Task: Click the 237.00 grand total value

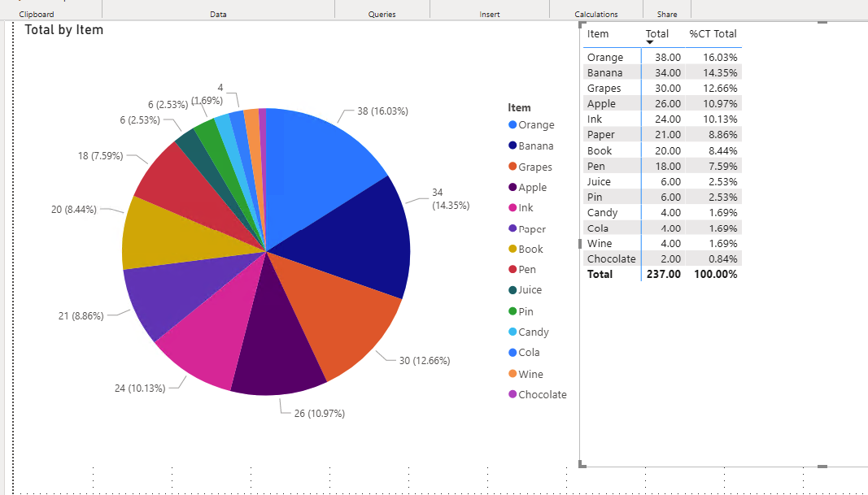Action: coord(664,275)
